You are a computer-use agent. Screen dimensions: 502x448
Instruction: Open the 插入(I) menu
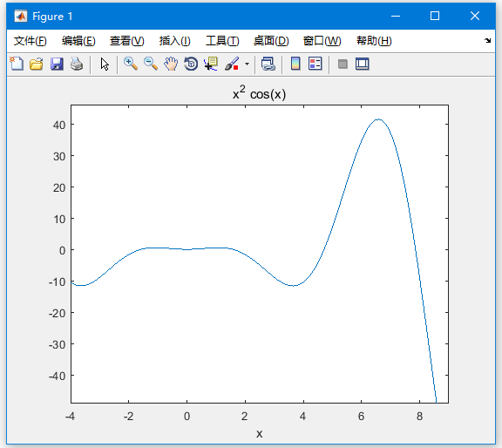[175, 41]
